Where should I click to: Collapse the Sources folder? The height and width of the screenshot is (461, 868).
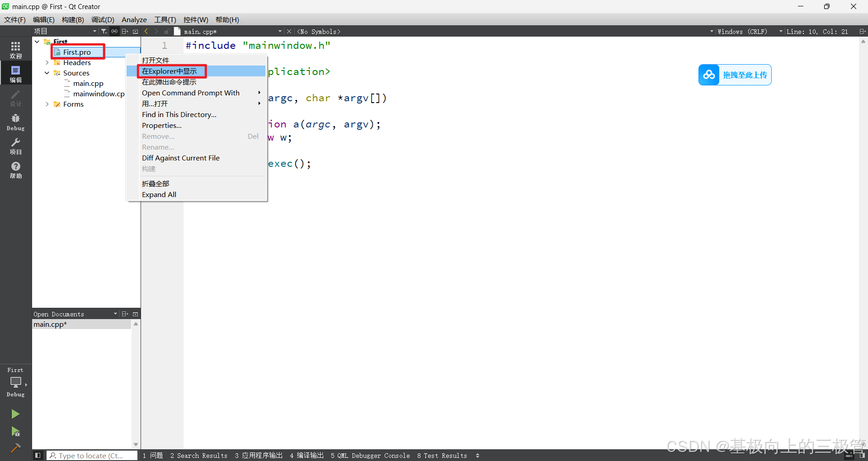click(x=47, y=73)
